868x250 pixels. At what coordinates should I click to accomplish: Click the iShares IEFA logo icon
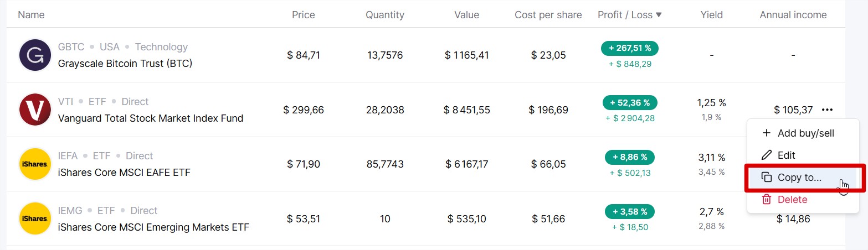coord(35,164)
